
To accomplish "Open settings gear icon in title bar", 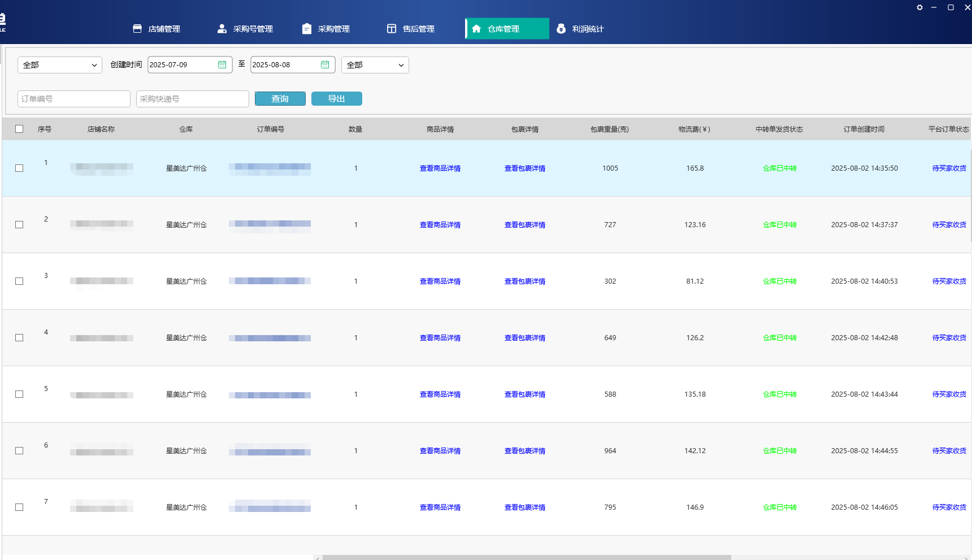I will [x=919, y=7].
